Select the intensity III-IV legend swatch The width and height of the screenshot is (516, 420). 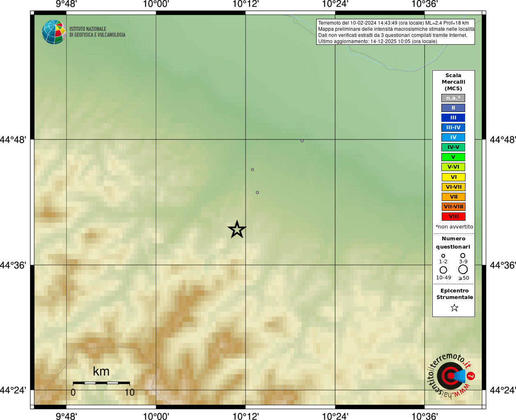click(x=453, y=128)
